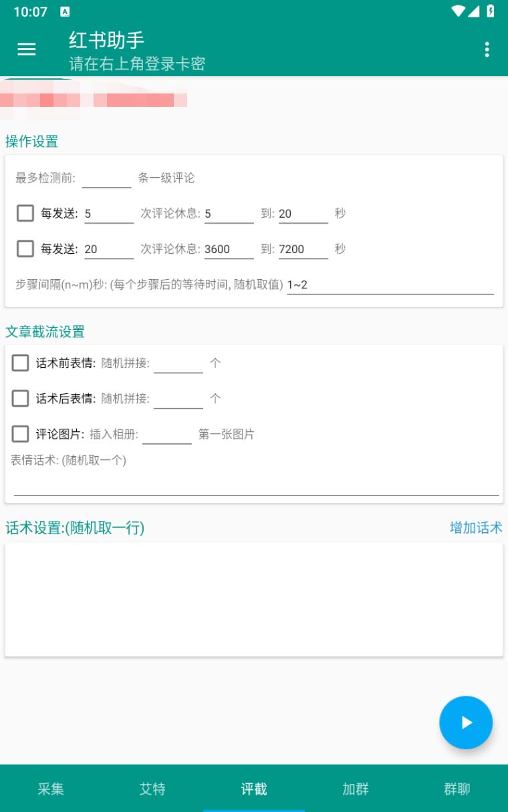The width and height of the screenshot is (508, 812).
Task: Switch to the 艾特 tab
Action: point(152,789)
